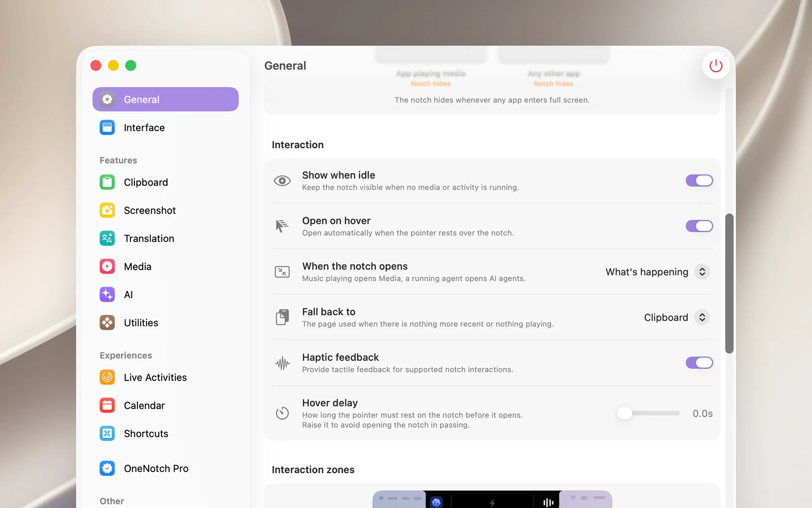Click the settings pane vertical scrollbar
The height and width of the screenshot is (508, 812).
click(729, 283)
